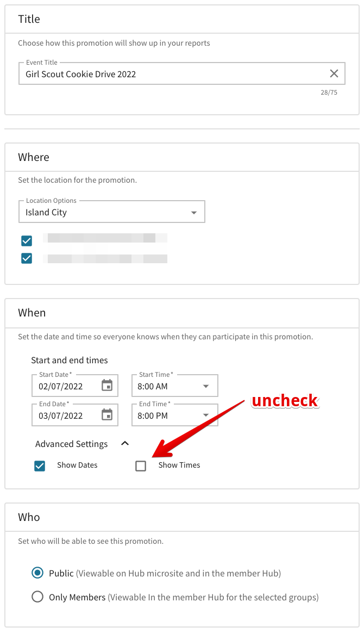Click the Advanced Settings label
Image resolution: width=364 pixels, height=633 pixels.
pyautogui.click(x=72, y=444)
